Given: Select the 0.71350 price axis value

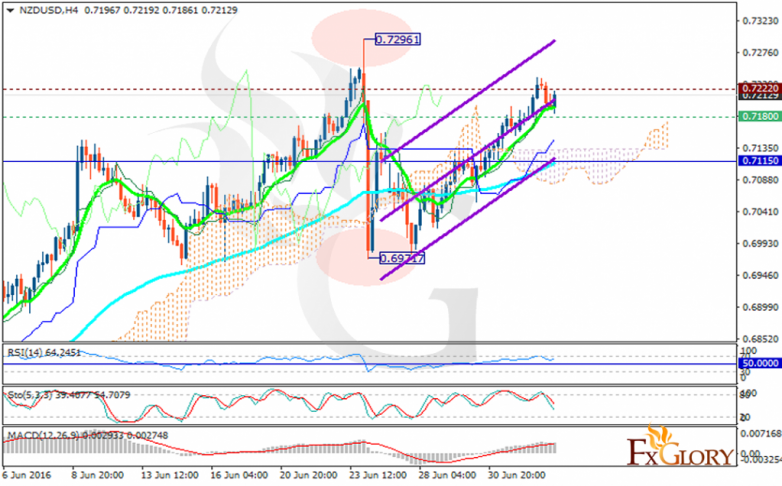Looking at the screenshot, I should coord(761,148).
